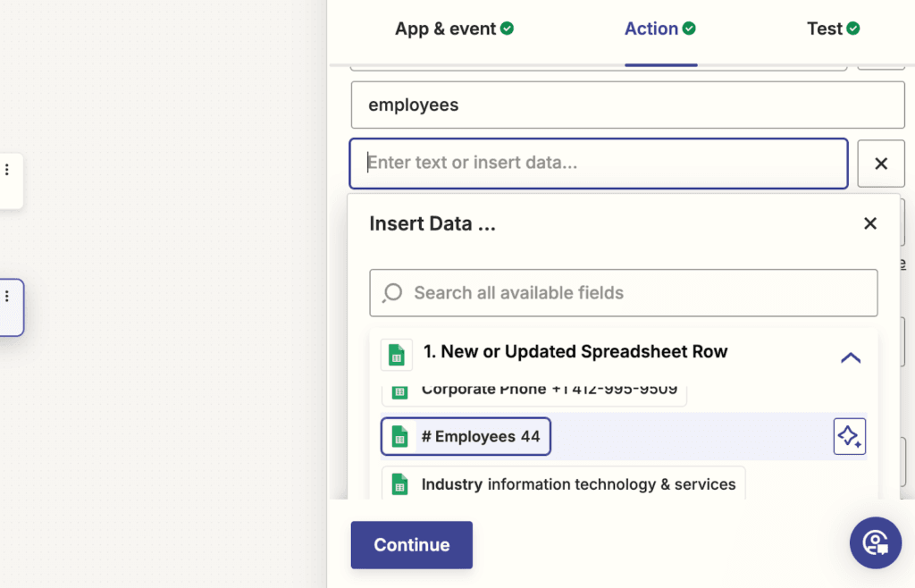Remove the field using the X button
Viewport: 915px width, 588px height.
[880, 164]
